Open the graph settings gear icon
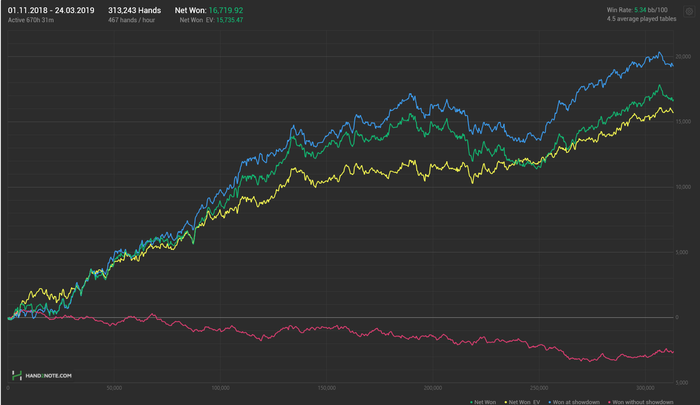This screenshot has height=405, width=700. 689,12
